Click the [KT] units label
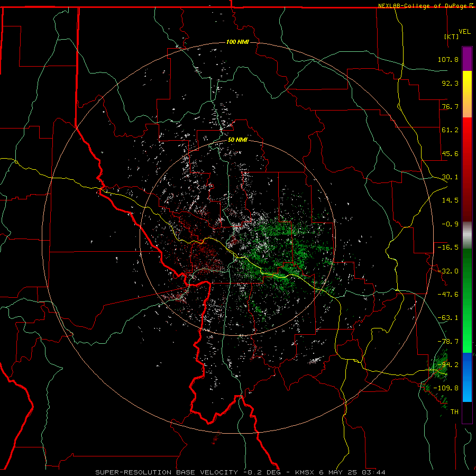The image size is (476, 476). (452, 36)
